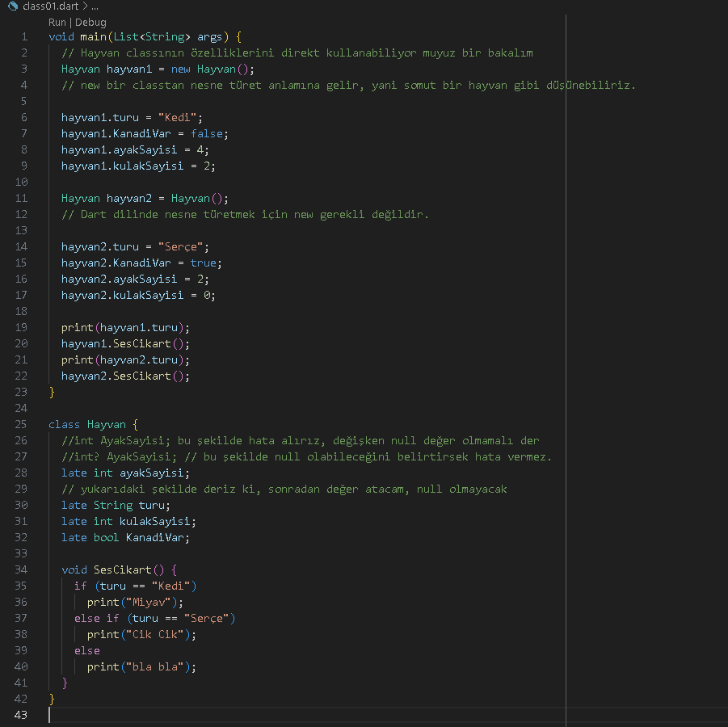Open class01.dart breadcrumb item
This screenshot has width=728, height=727.
coord(50,6)
